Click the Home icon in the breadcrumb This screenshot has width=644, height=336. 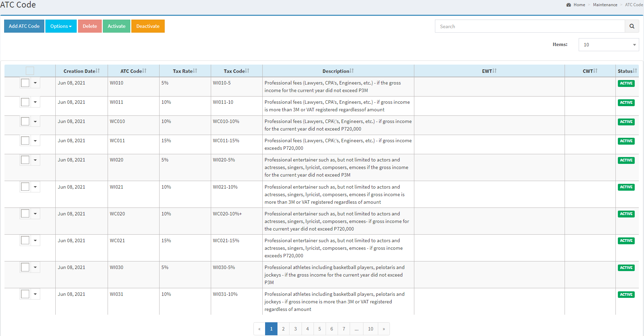[569, 4]
